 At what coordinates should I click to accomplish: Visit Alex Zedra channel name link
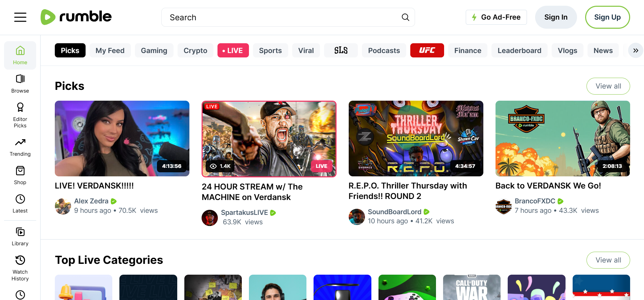coord(91,201)
